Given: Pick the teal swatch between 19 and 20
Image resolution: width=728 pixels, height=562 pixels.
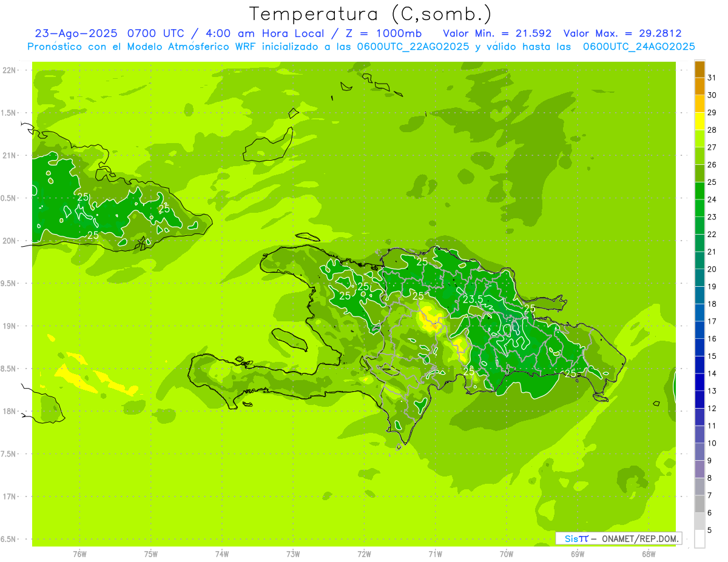Looking at the screenshot, I should point(699,278).
